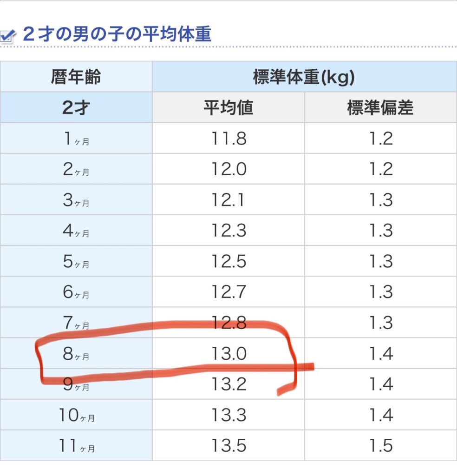Click the 暦年齢 column header
This screenshot has height=476, width=457.
[76, 77]
